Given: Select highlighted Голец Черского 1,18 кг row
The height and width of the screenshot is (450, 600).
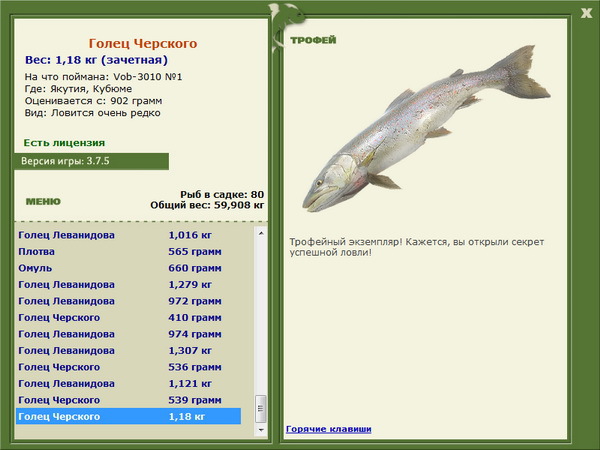Looking at the screenshot, I should pyautogui.click(x=128, y=416).
